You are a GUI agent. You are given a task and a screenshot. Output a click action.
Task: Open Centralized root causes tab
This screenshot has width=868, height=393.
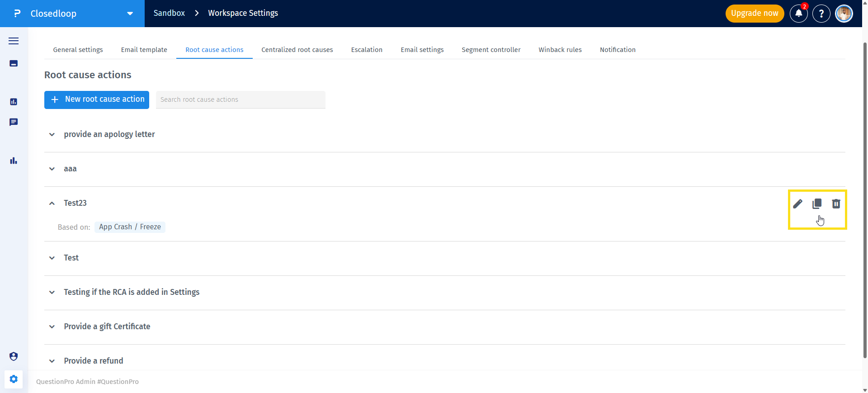[297, 50]
